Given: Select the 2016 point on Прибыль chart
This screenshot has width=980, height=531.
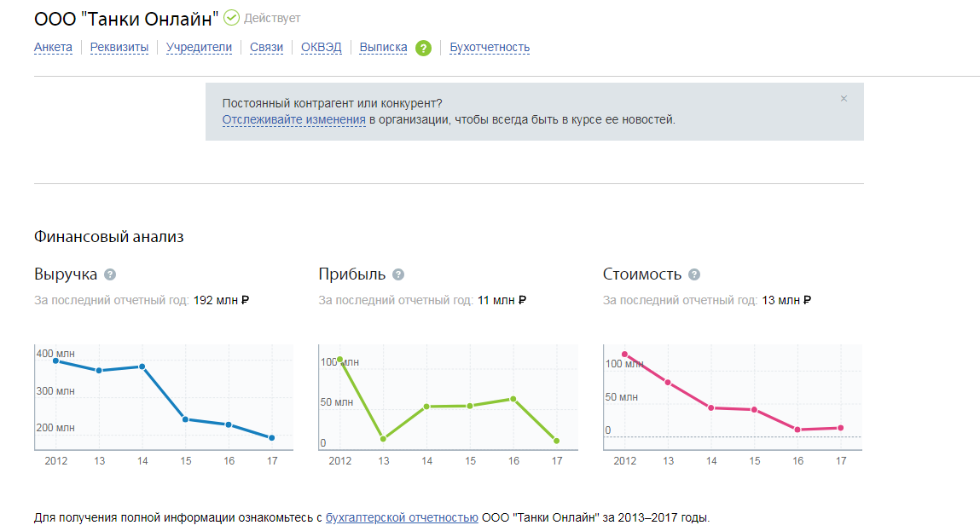Looking at the screenshot, I should coord(513,399).
